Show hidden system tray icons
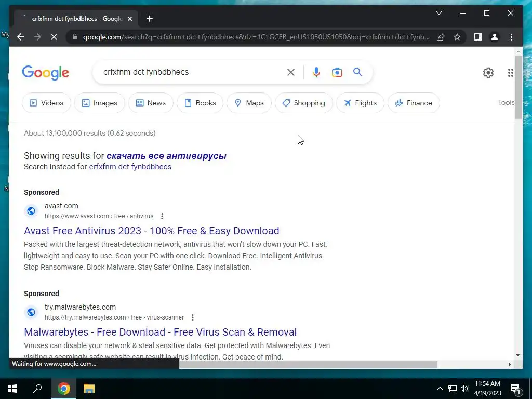This screenshot has height=399, width=532. pyautogui.click(x=440, y=389)
